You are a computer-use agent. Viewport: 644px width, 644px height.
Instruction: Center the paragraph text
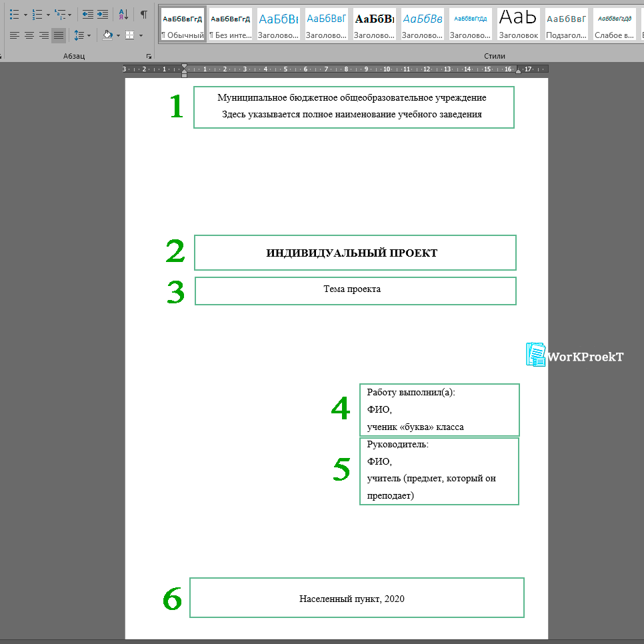pyautogui.click(x=29, y=35)
